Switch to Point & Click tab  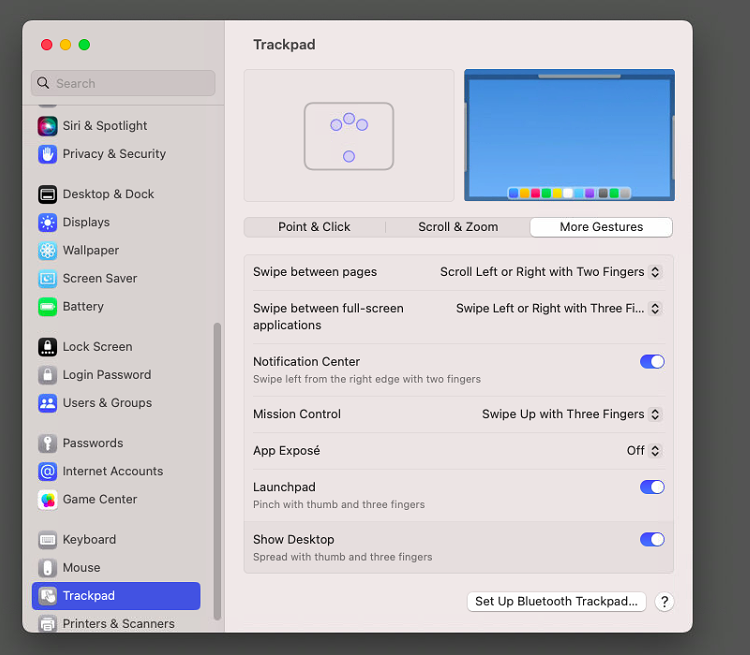point(314,227)
